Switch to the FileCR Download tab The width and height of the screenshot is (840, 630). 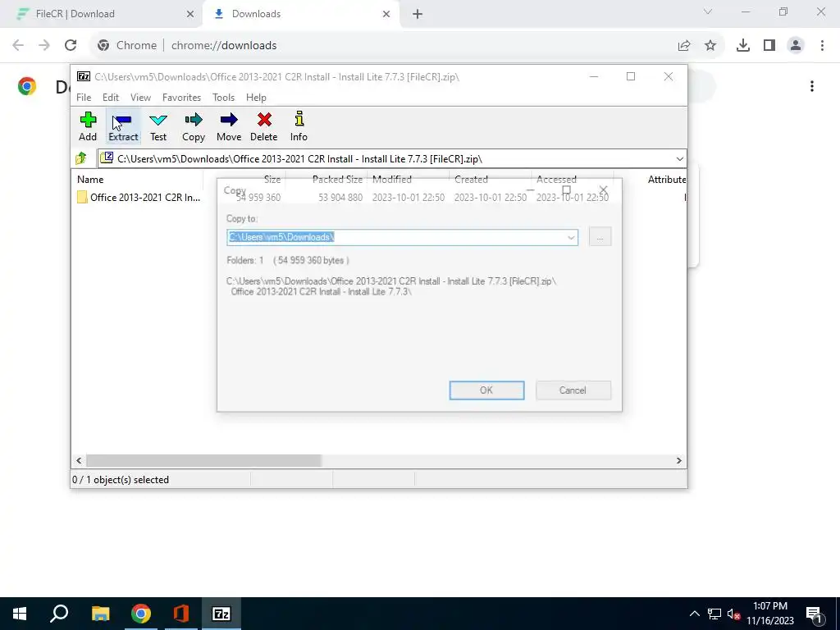(x=102, y=14)
